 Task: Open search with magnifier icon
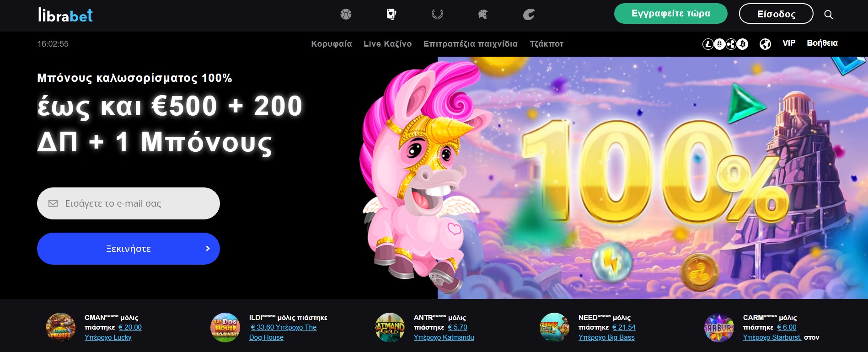829,15
